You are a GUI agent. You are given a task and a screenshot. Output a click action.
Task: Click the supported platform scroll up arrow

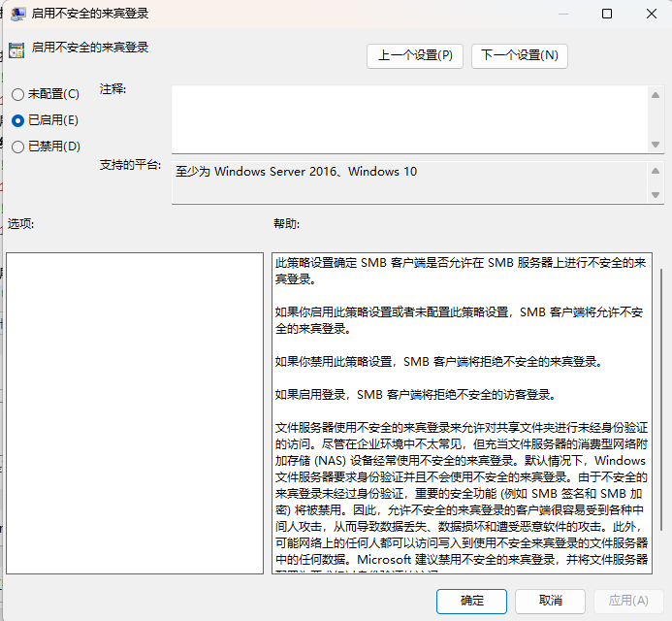point(656,171)
